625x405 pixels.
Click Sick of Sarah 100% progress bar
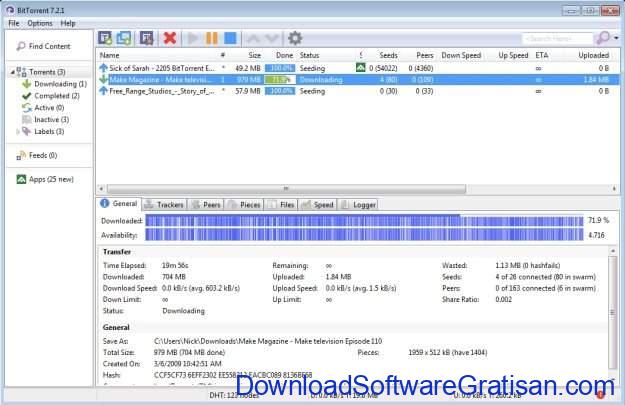pyautogui.click(x=280, y=68)
